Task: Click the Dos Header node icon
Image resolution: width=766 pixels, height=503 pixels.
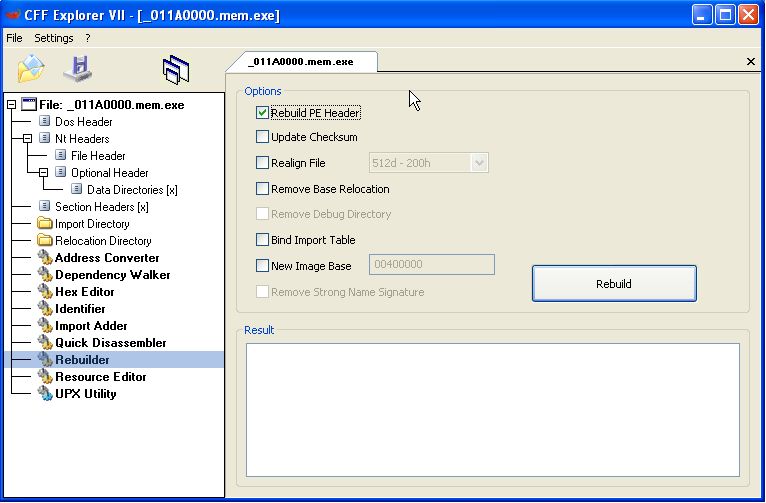Action: point(44,121)
